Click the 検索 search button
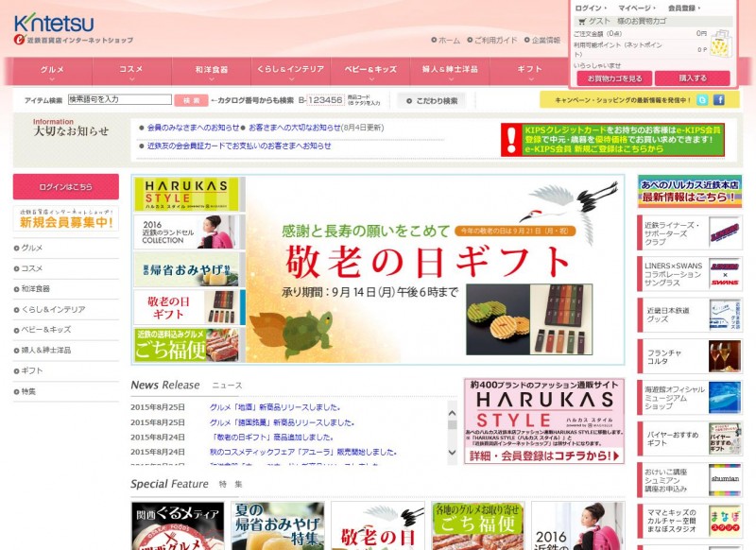756x550 pixels. [191, 100]
